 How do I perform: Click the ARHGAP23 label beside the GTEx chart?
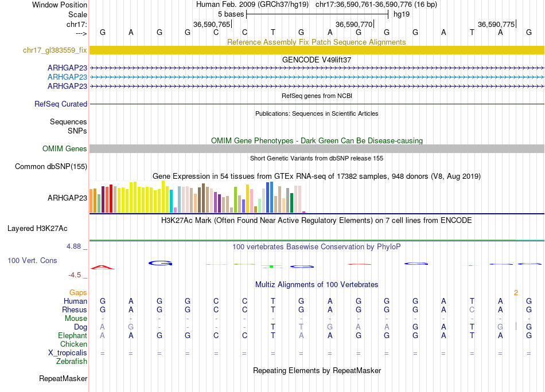coord(68,198)
